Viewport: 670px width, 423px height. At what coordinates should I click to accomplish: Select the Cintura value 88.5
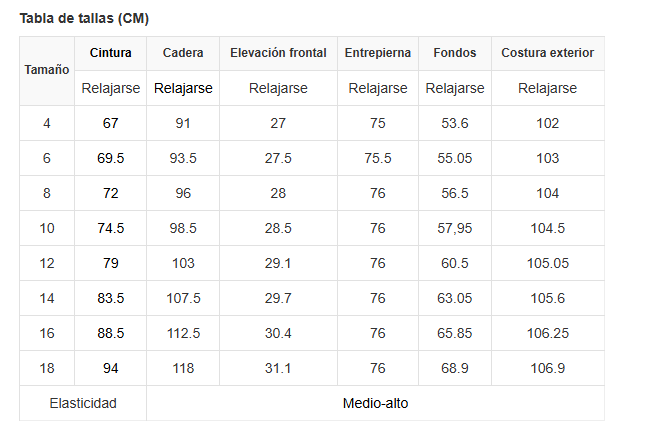(110, 333)
